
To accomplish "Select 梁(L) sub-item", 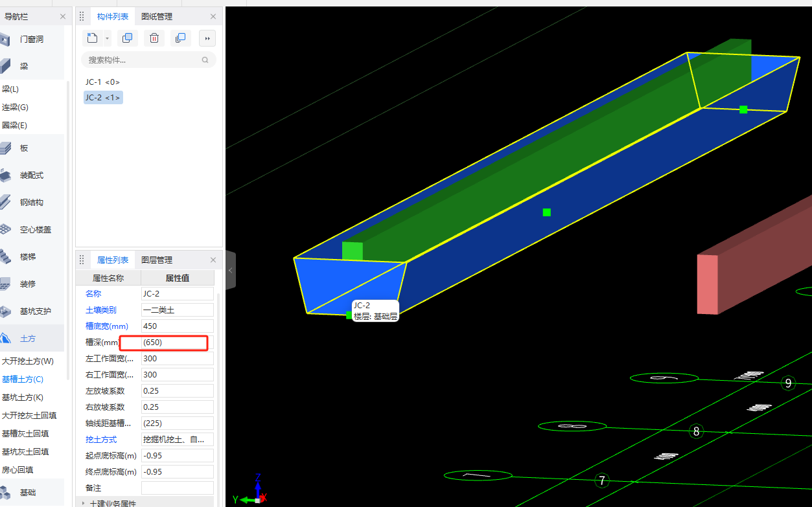I will (11, 89).
